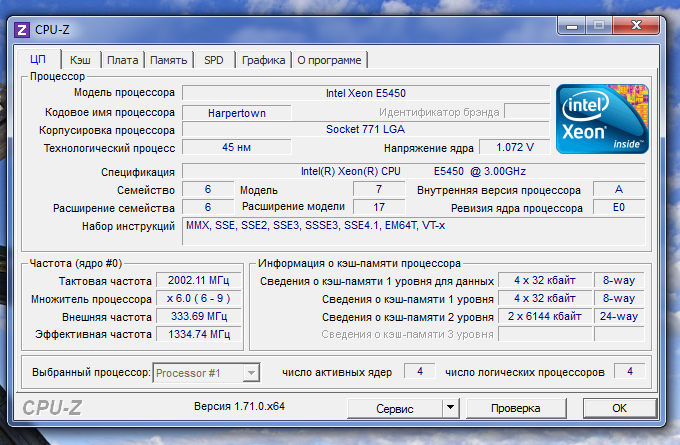Image resolution: width=680 pixels, height=445 pixels.
Task: Click the Модель value 7
Action: [379, 189]
